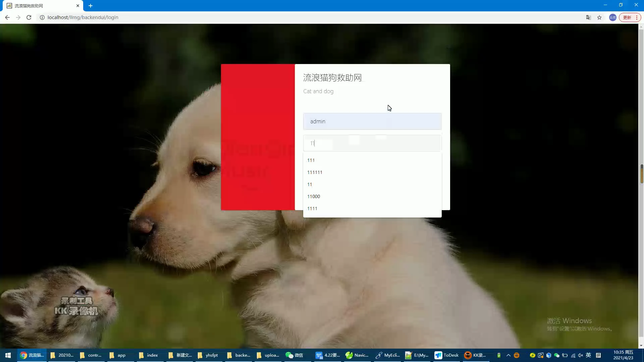The width and height of the screenshot is (644, 362).
Task: Choose the 11000 suggestion entry
Action: click(314, 196)
